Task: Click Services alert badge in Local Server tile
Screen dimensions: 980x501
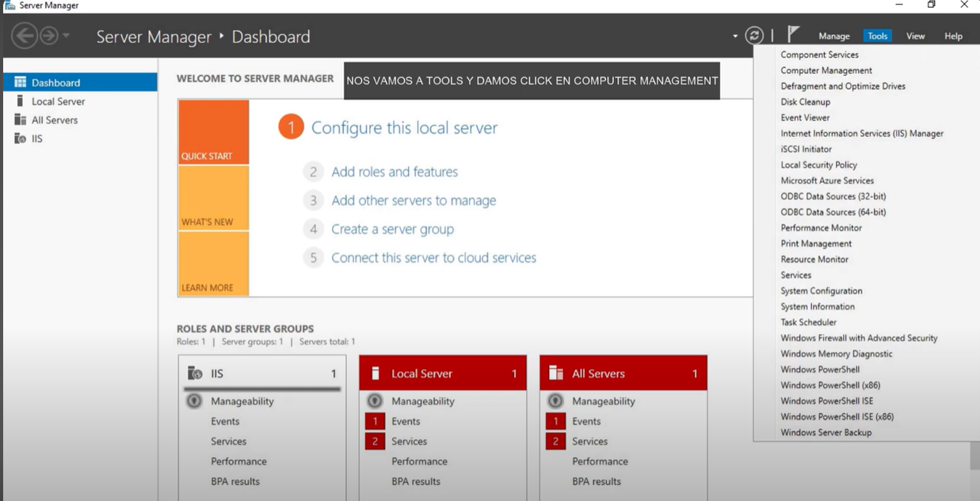Action: (x=375, y=441)
